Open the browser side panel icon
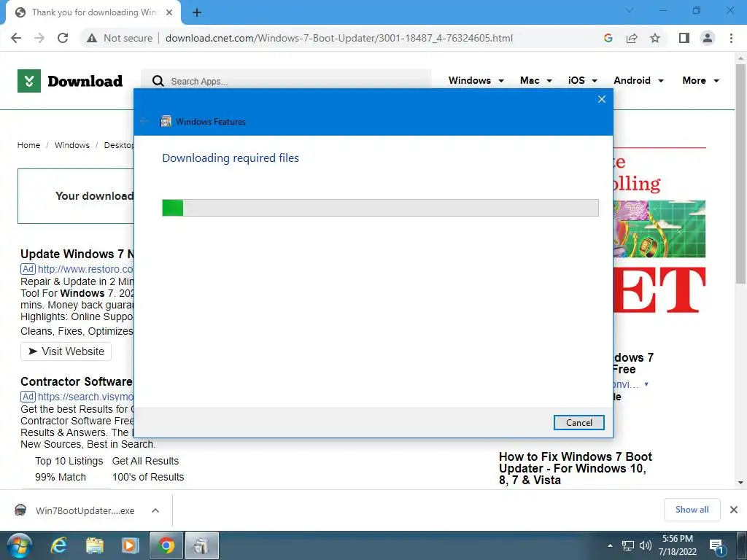The height and width of the screenshot is (560, 747). 684,38
